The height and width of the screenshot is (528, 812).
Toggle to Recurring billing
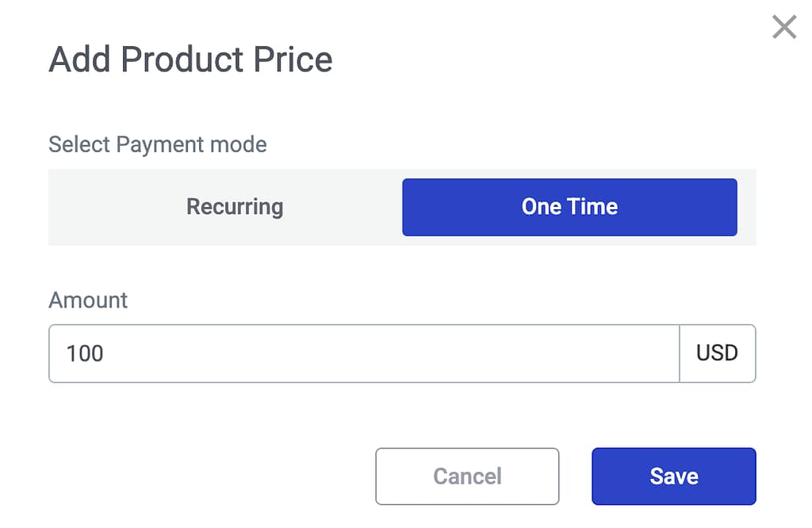tap(235, 207)
